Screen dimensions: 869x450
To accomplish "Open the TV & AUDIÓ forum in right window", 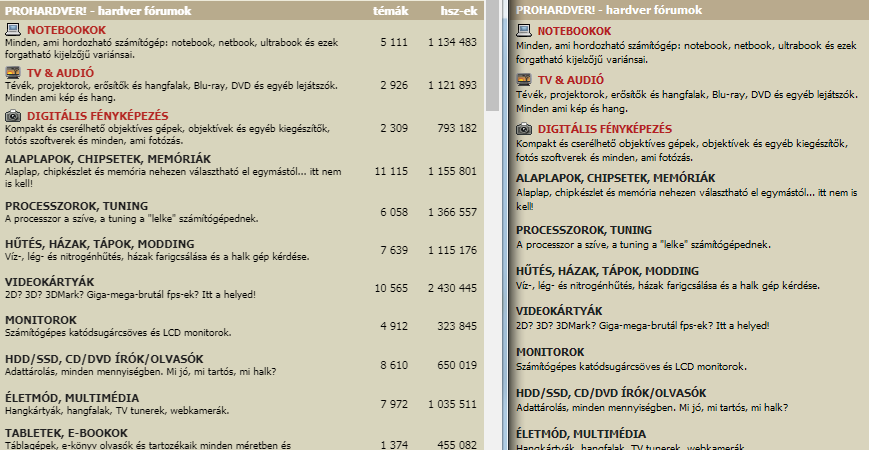I will point(571,80).
